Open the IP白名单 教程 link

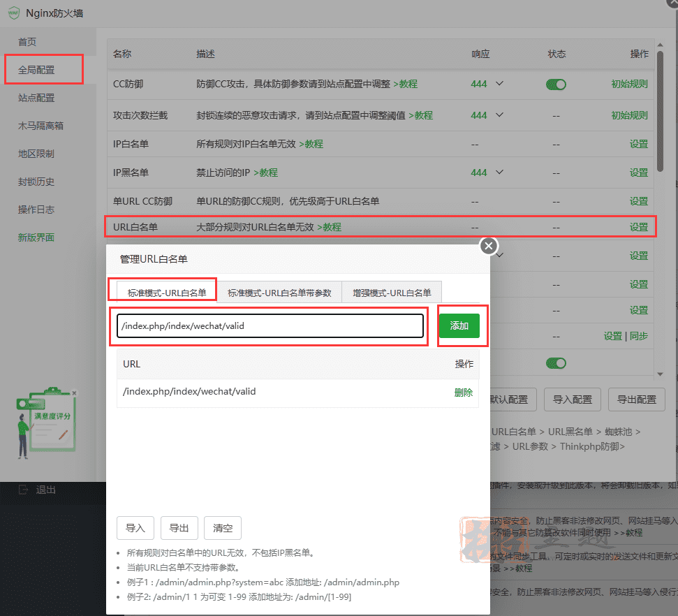311,144
